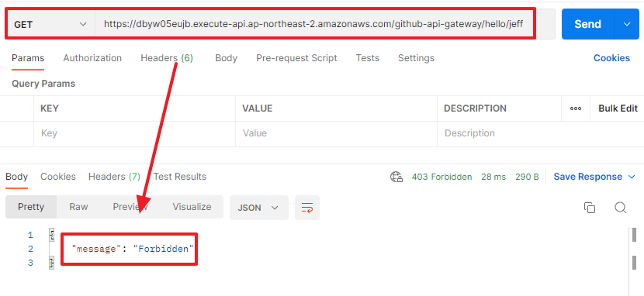Viewport: 644px width, 296px height.
Task: Open search in response with the magnifier icon
Action: coord(620,208)
